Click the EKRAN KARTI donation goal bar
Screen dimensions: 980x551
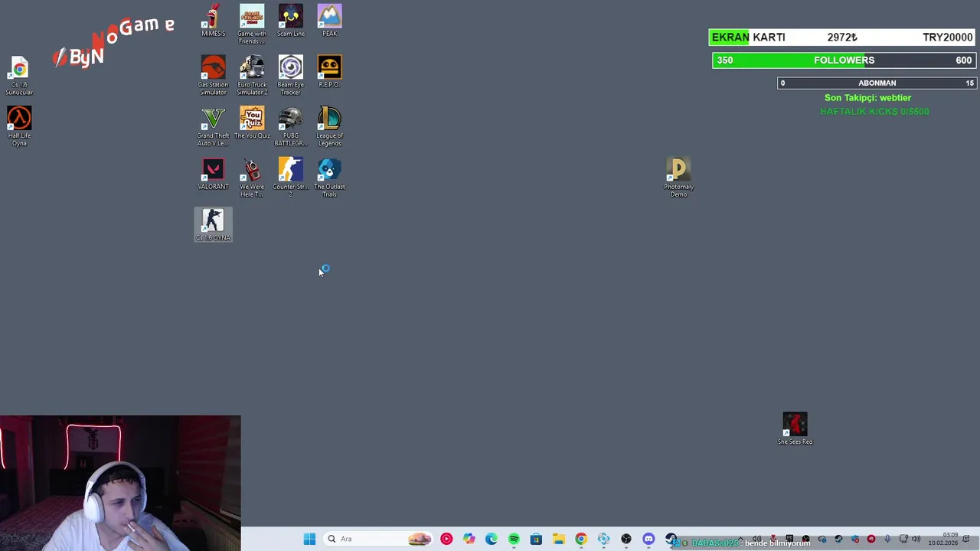pyautogui.click(x=841, y=37)
